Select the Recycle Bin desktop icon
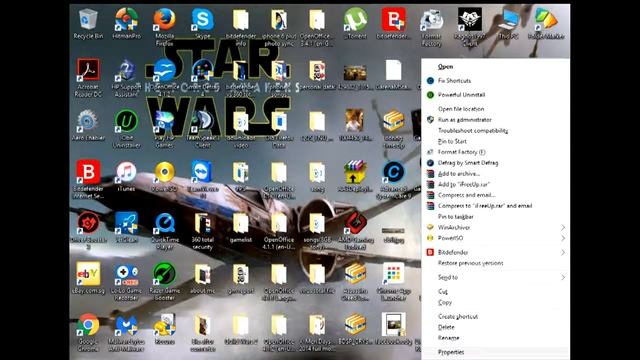 click(88, 20)
